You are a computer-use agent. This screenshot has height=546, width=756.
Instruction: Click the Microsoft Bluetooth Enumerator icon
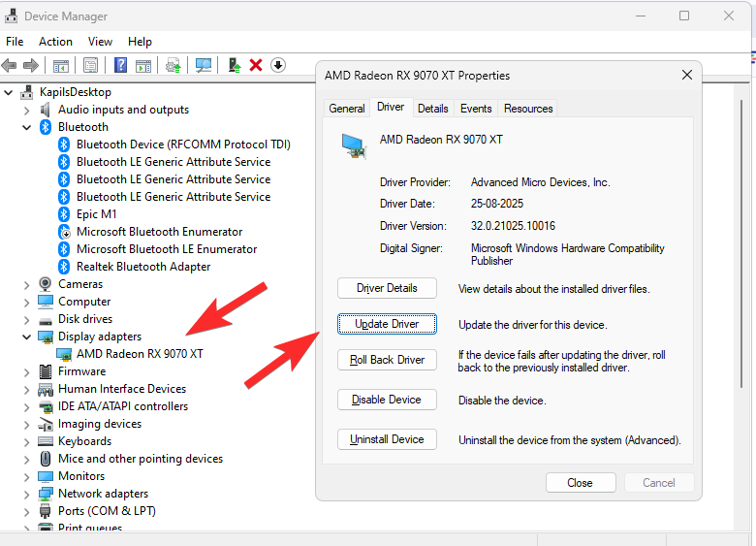pyautogui.click(x=64, y=232)
